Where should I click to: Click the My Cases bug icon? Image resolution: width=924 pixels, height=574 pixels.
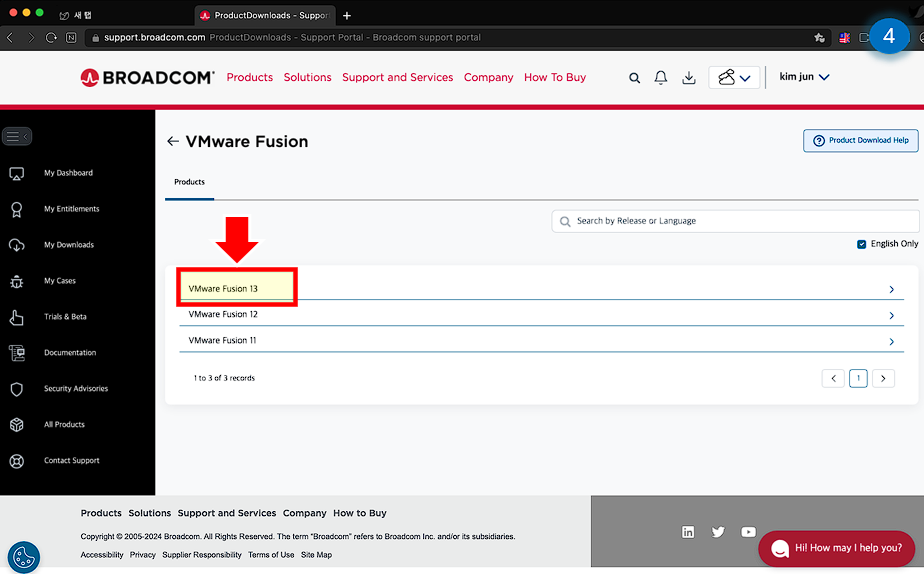point(16,281)
